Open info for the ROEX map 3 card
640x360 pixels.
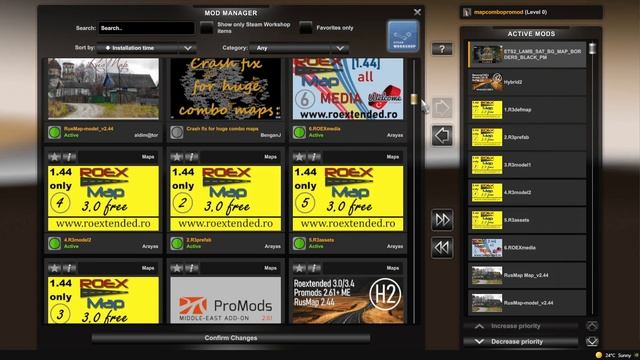click(69, 268)
